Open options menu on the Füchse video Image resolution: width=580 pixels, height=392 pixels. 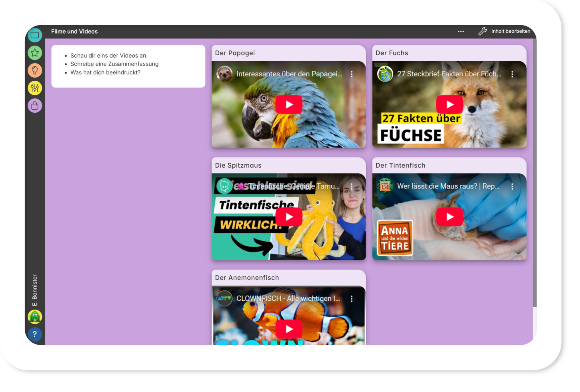point(512,74)
